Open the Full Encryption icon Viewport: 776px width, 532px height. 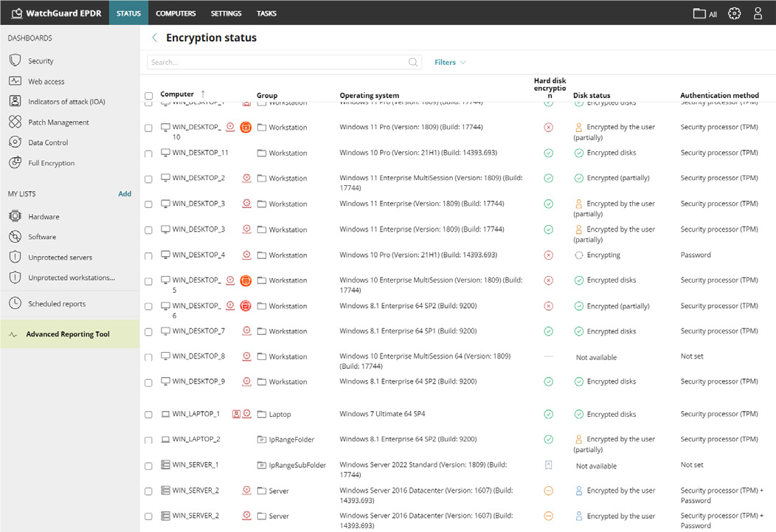pos(15,162)
